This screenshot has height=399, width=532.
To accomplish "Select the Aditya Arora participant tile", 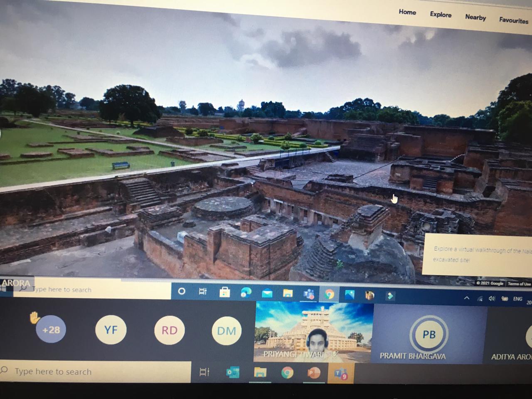I will pos(510,336).
